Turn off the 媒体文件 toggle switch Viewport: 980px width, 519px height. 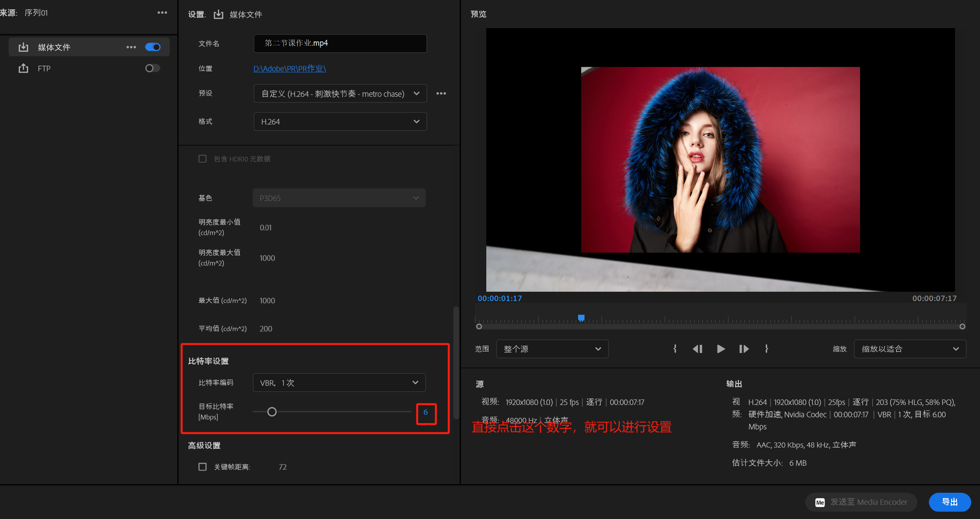(x=153, y=47)
